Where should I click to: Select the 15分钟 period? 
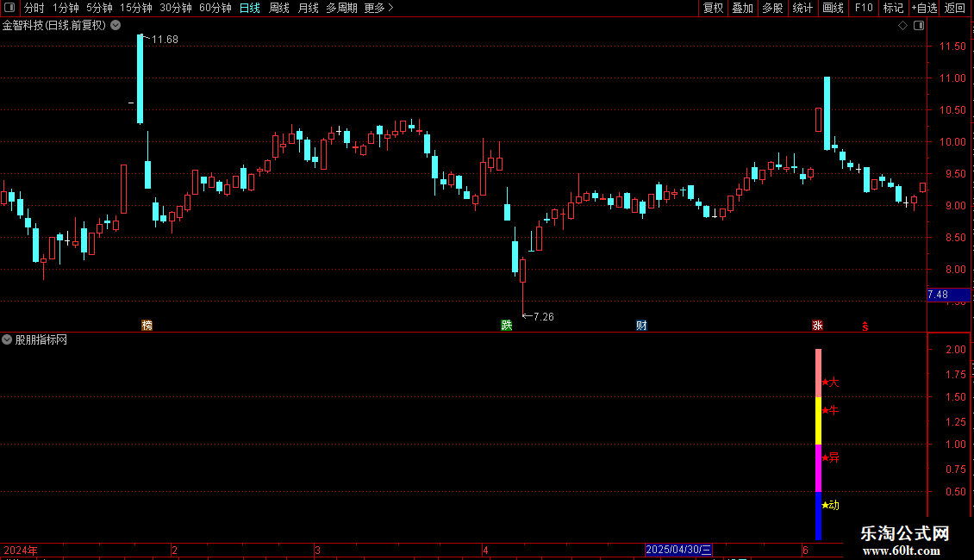click(x=136, y=8)
